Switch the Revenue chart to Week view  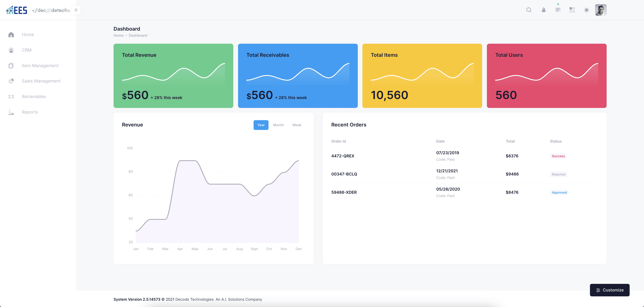[297, 125]
